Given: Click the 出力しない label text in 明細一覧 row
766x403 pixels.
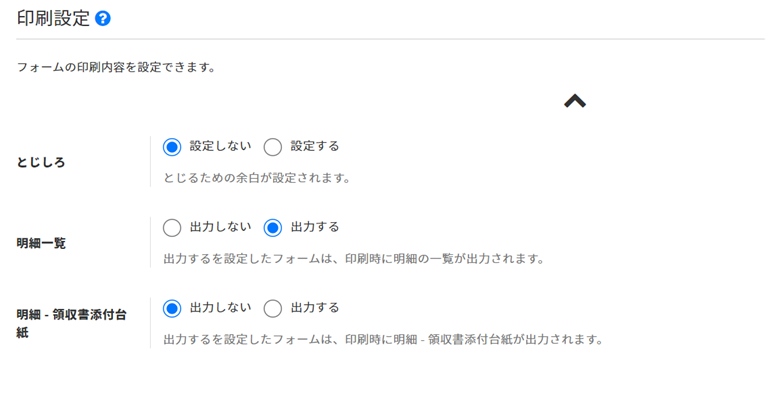Looking at the screenshot, I should pyautogui.click(x=213, y=227).
